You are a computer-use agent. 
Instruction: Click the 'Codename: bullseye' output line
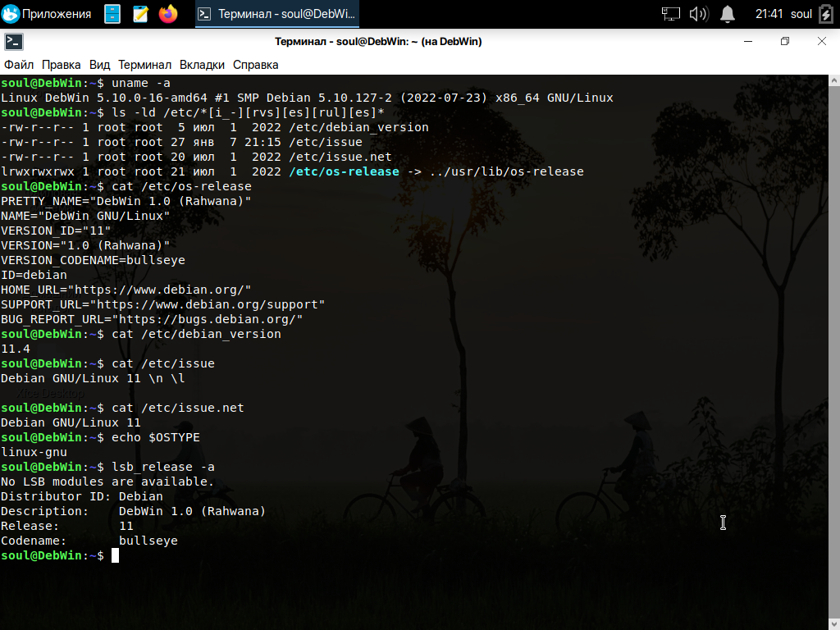pyautogui.click(x=89, y=541)
